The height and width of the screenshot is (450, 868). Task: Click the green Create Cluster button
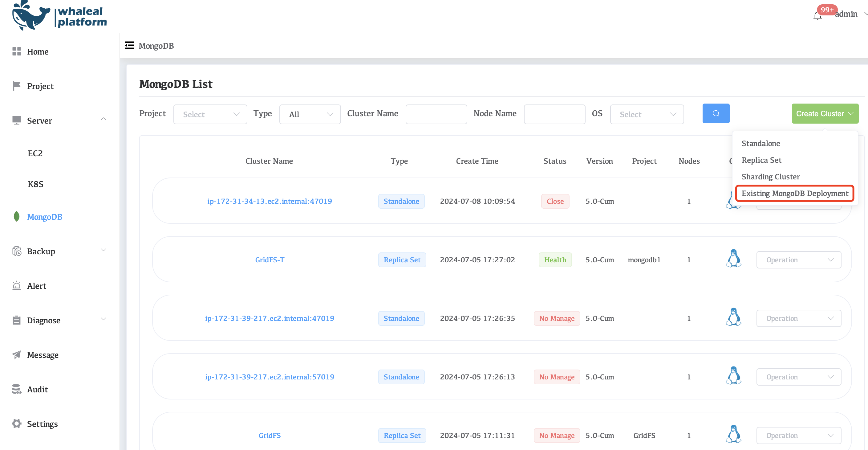pos(825,114)
